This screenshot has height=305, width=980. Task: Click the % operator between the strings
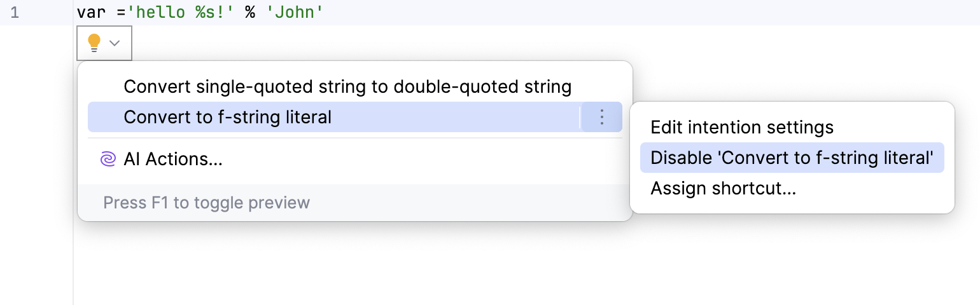[250, 12]
